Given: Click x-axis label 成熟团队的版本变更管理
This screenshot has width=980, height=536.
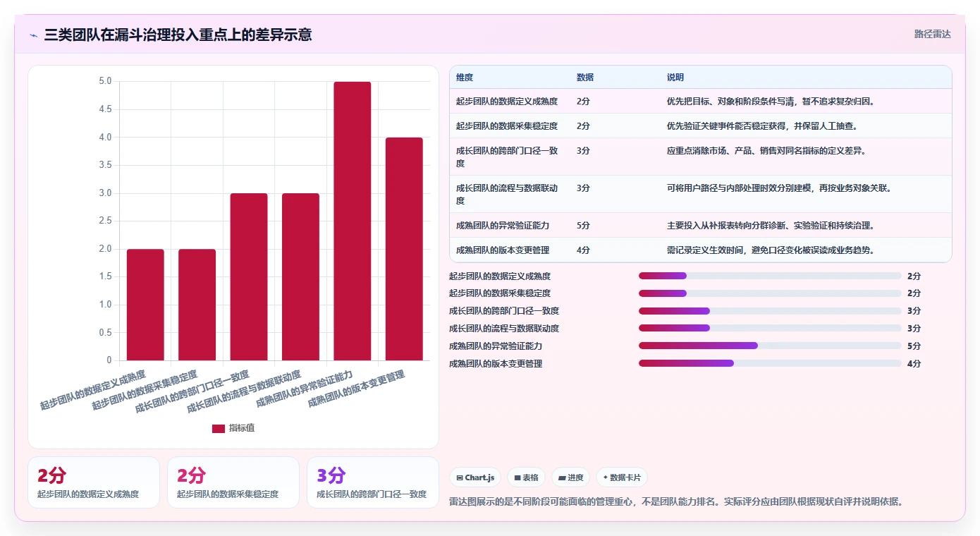Looking at the screenshot, I should coord(357,389).
